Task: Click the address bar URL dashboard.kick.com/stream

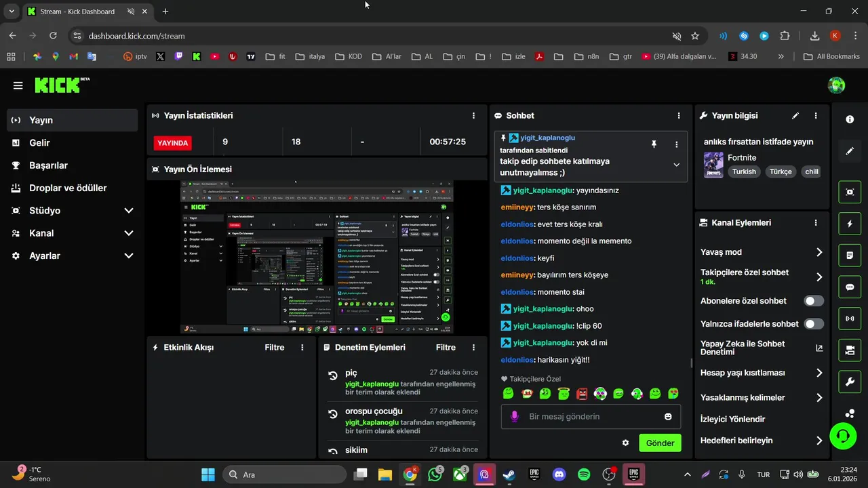Action: (x=136, y=36)
